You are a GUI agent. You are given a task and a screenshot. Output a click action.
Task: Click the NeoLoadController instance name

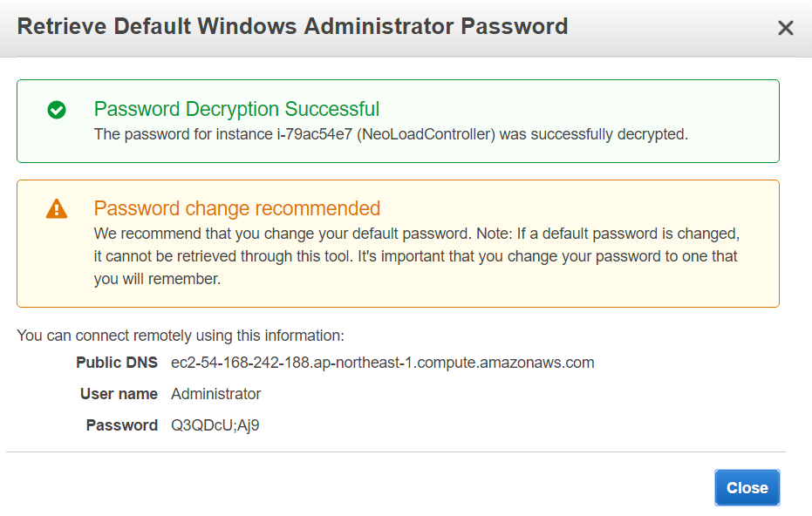coord(426,134)
